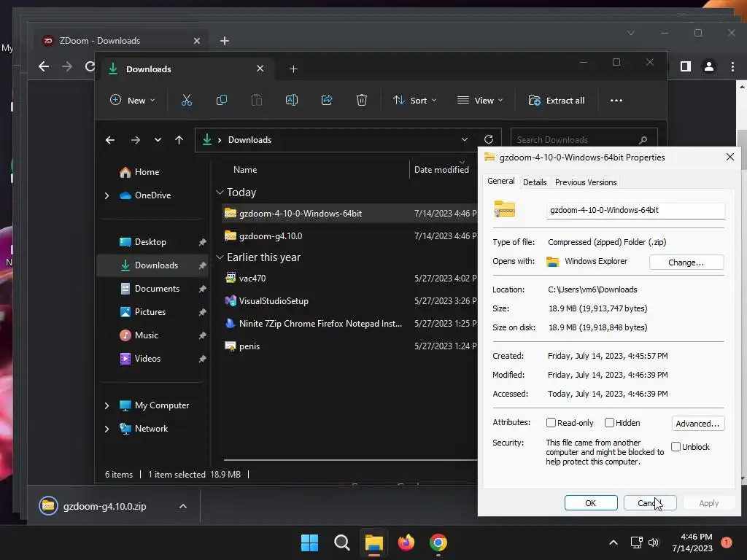Launch Firefox from the taskbar
This screenshot has height=560, width=747.
406,542
